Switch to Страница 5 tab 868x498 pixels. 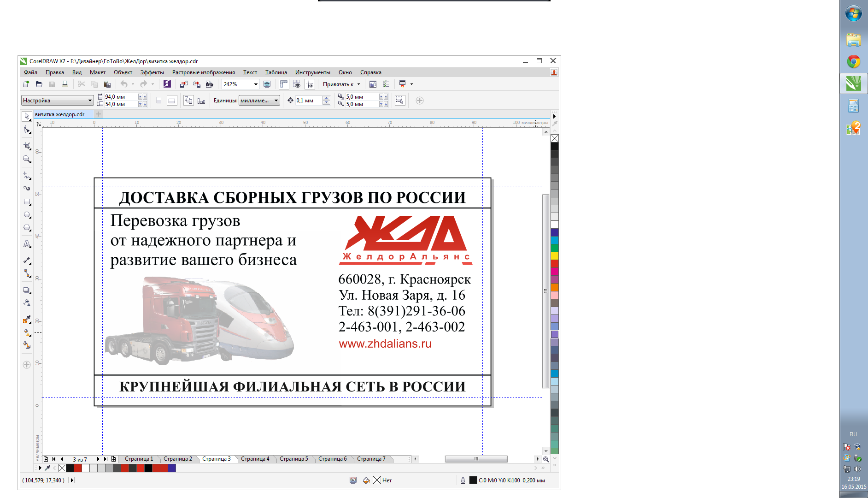pyautogui.click(x=294, y=459)
